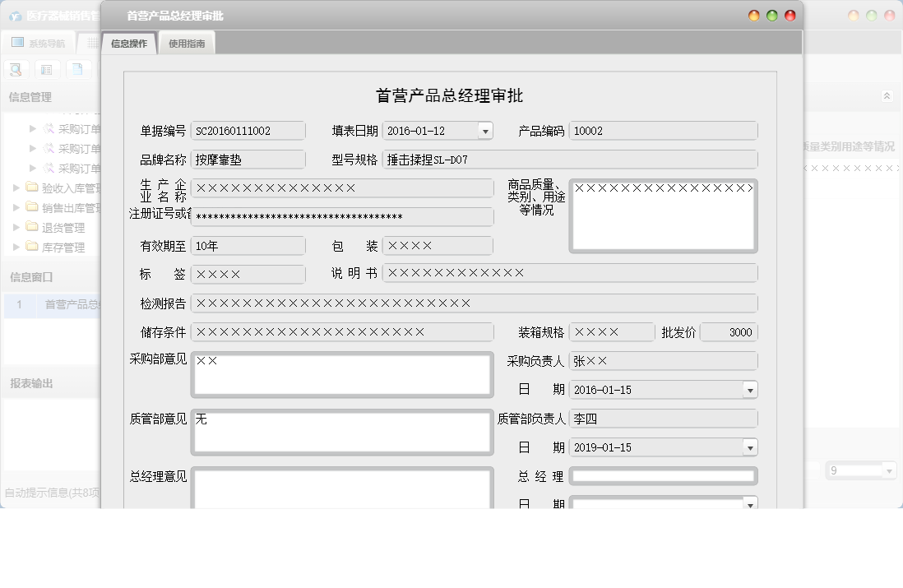Click the 有效期至 field 10年

coord(248,246)
